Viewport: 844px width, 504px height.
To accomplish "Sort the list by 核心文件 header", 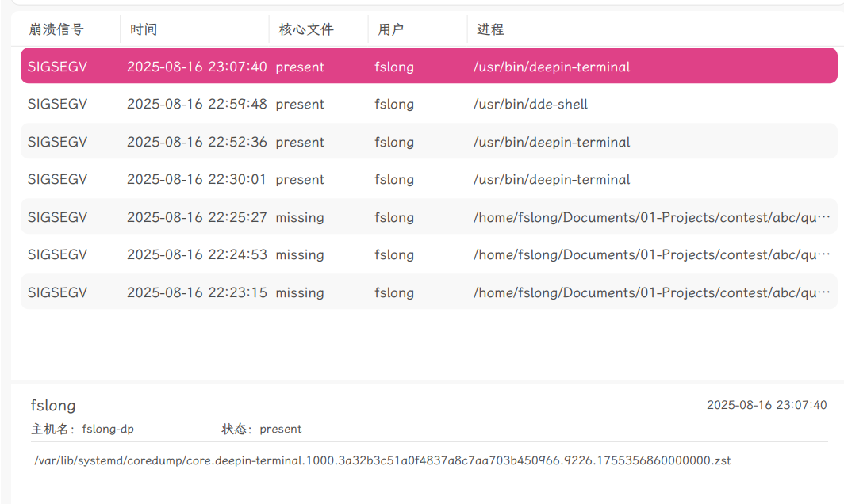I will click(x=305, y=29).
